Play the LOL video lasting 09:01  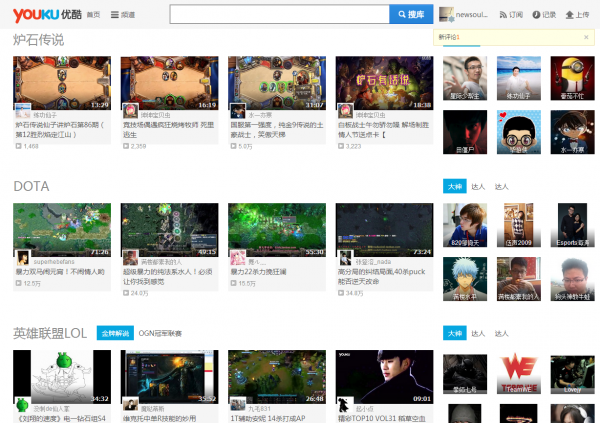(385, 377)
